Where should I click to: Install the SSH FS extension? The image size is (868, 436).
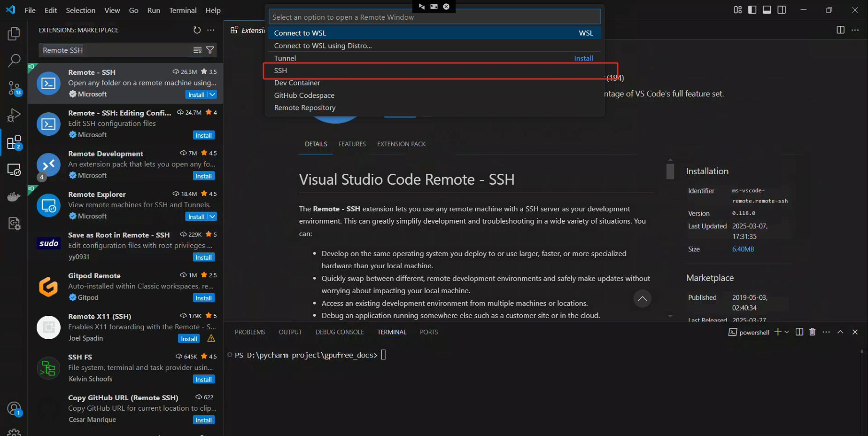point(204,380)
